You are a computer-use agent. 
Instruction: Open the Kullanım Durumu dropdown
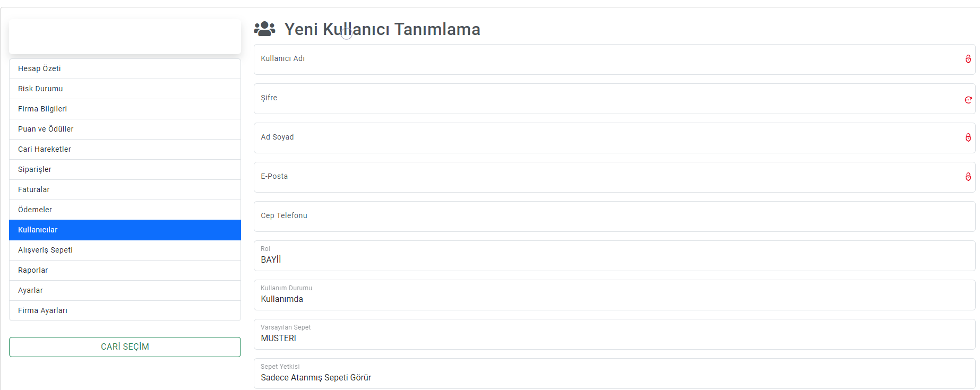click(614, 295)
